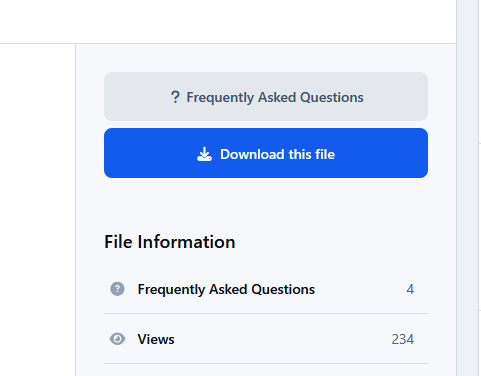Click the Views count 234
481x376 pixels.
click(x=403, y=339)
